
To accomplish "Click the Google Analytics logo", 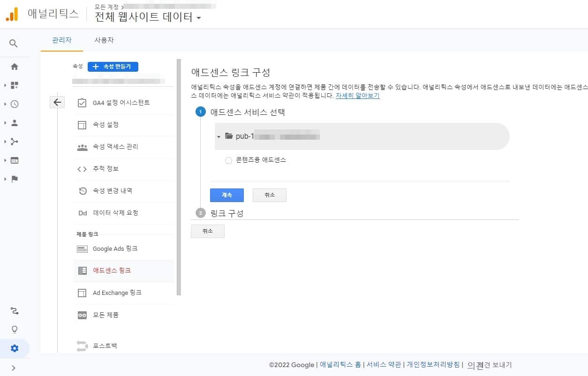I will (12, 14).
